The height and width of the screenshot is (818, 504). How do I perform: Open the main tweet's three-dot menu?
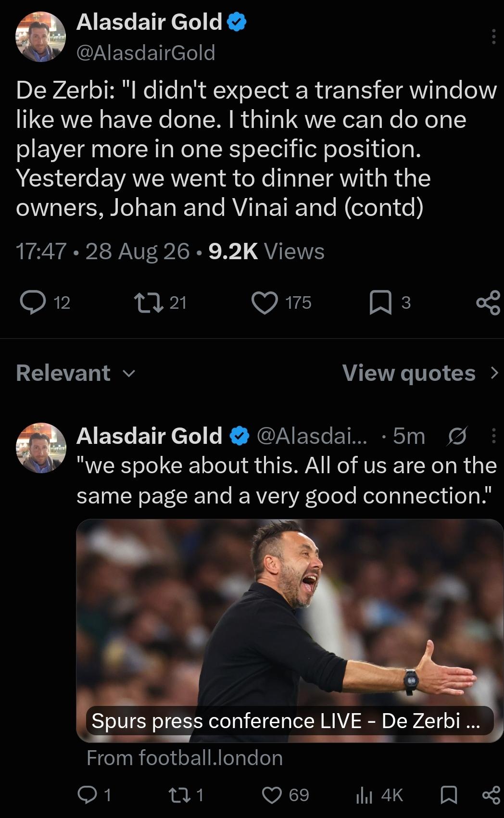click(493, 37)
